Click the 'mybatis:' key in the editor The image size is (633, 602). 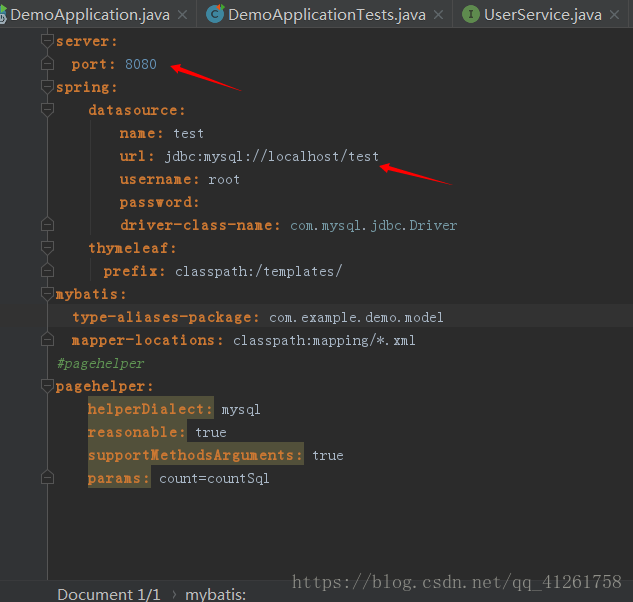(91, 294)
